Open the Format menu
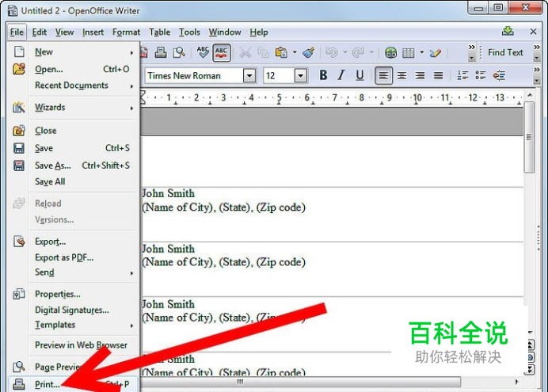This screenshot has width=548, height=392. click(126, 32)
